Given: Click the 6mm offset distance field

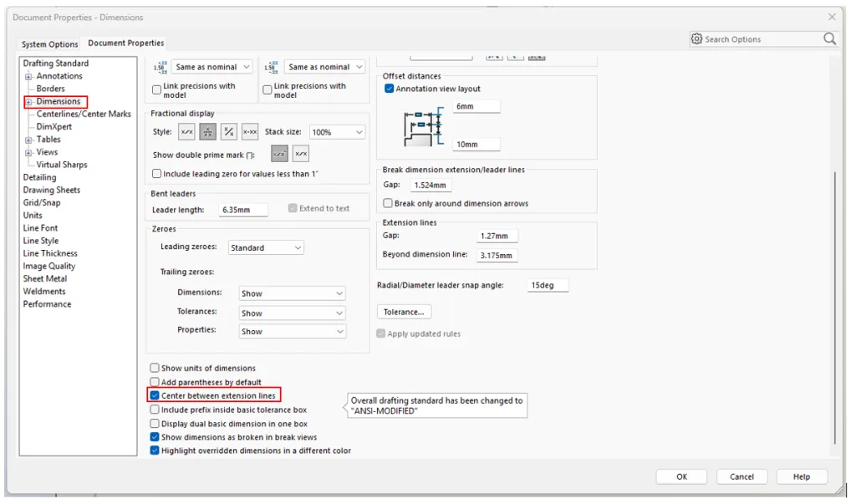Looking at the screenshot, I should (x=476, y=106).
